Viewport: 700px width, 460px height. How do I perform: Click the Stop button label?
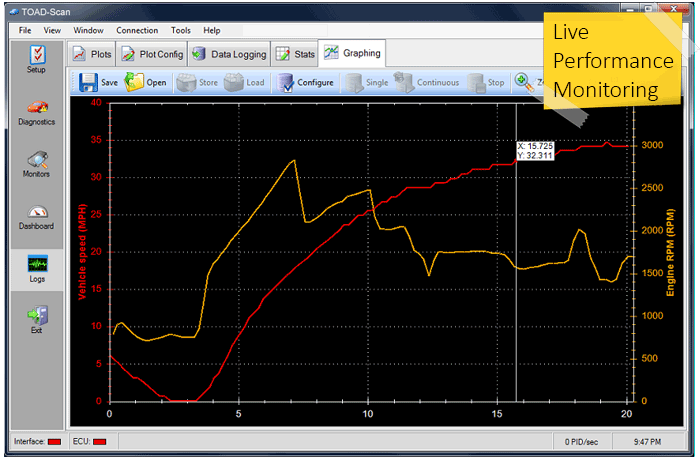coord(496,83)
